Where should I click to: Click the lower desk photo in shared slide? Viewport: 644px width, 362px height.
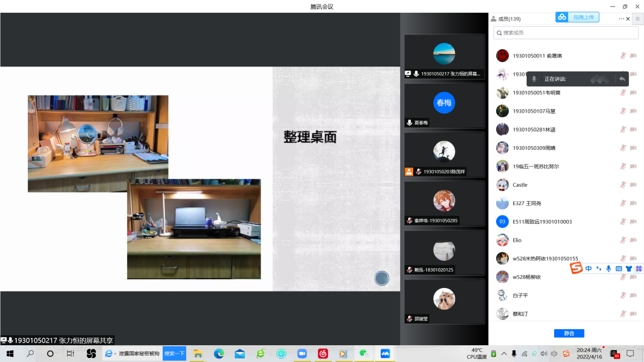point(194,229)
